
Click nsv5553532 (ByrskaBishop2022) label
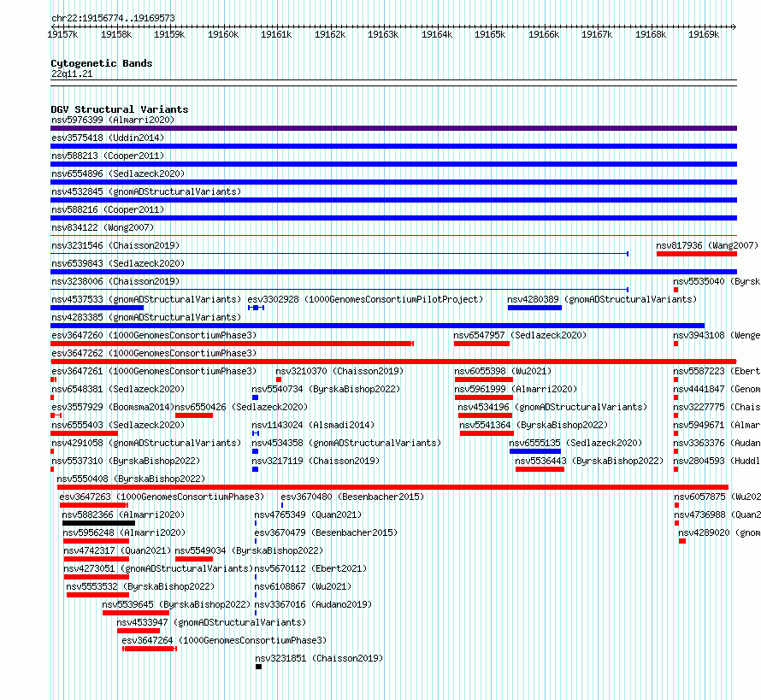coord(140,586)
